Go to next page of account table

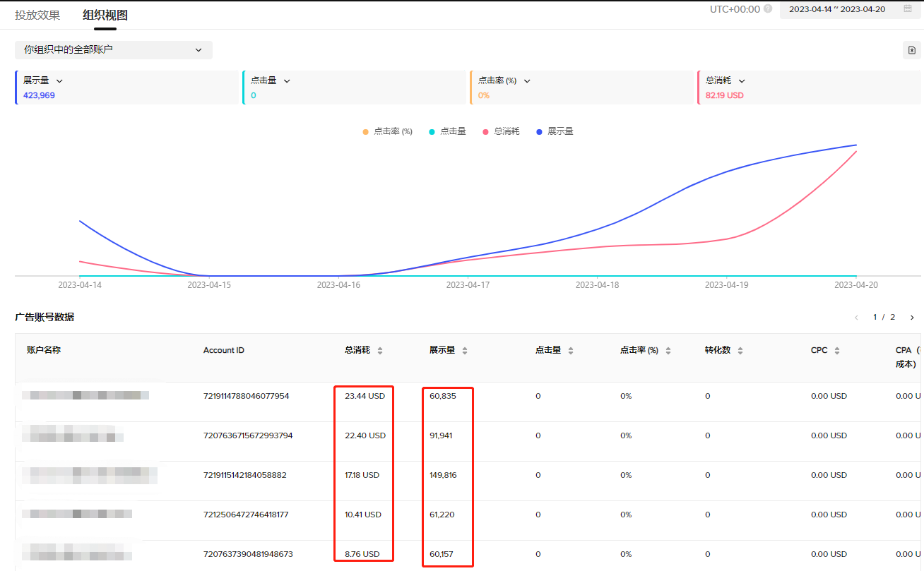tap(912, 318)
